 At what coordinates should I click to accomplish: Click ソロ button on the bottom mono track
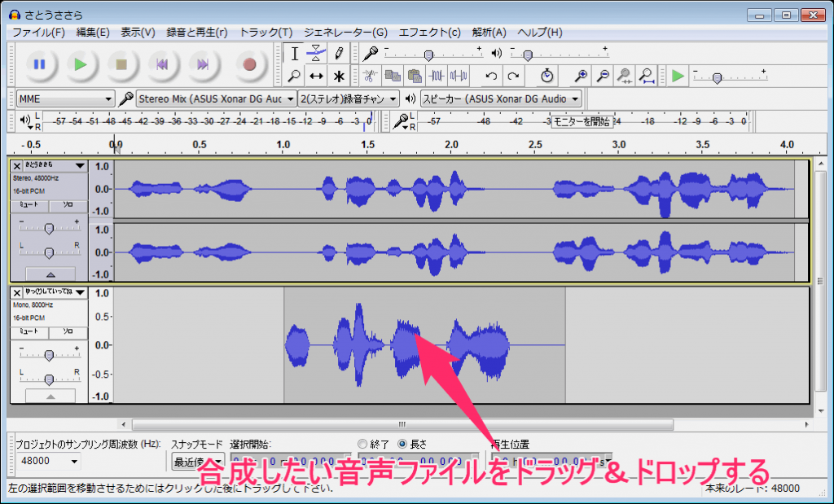68,333
